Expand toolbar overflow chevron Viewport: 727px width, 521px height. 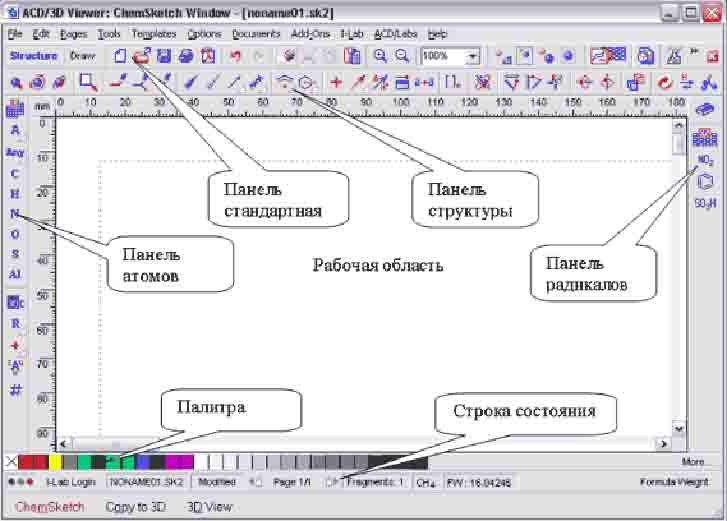[x=694, y=52]
